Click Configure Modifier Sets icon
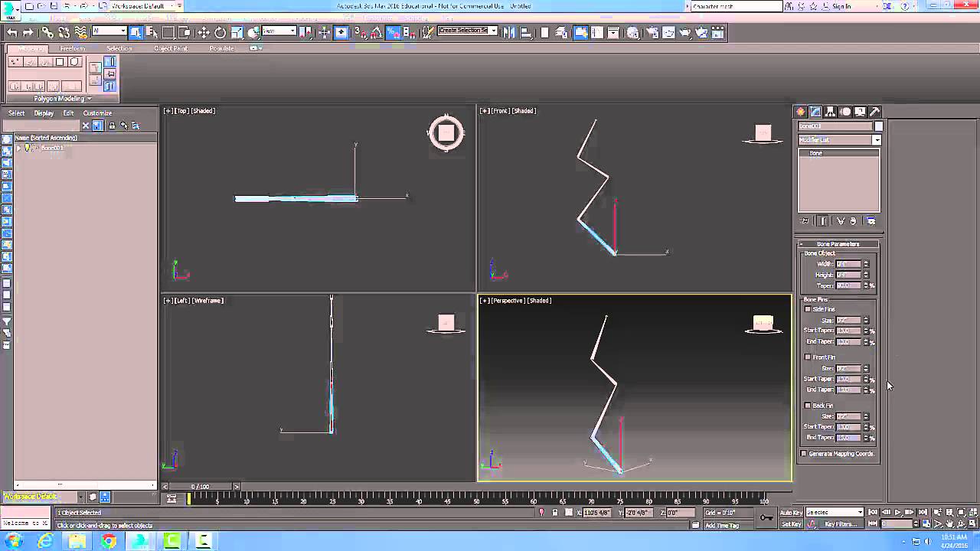 click(871, 221)
